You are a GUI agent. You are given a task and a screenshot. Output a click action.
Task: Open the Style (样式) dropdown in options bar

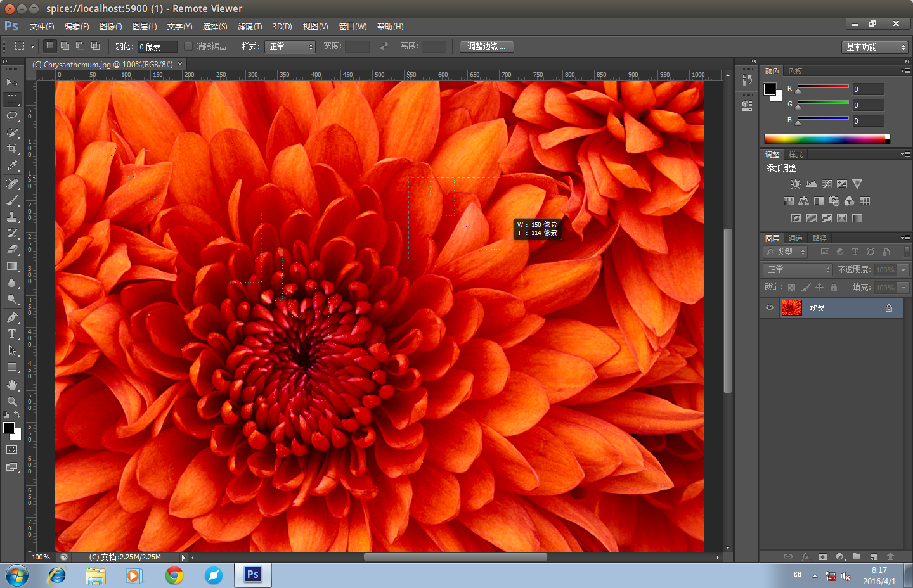[290, 47]
